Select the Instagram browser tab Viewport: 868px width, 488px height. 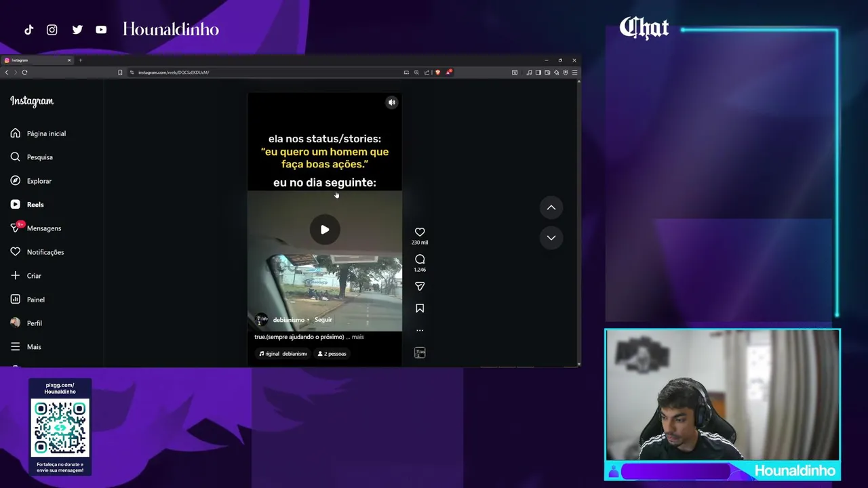[37, 60]
